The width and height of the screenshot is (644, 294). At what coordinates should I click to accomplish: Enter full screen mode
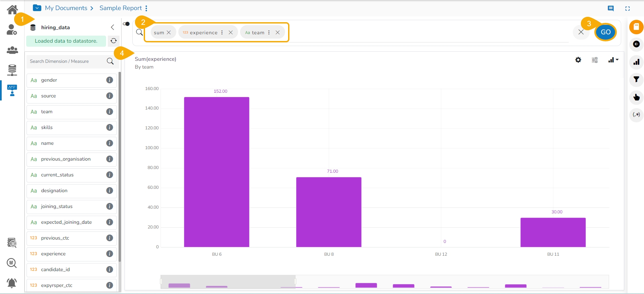628,8
